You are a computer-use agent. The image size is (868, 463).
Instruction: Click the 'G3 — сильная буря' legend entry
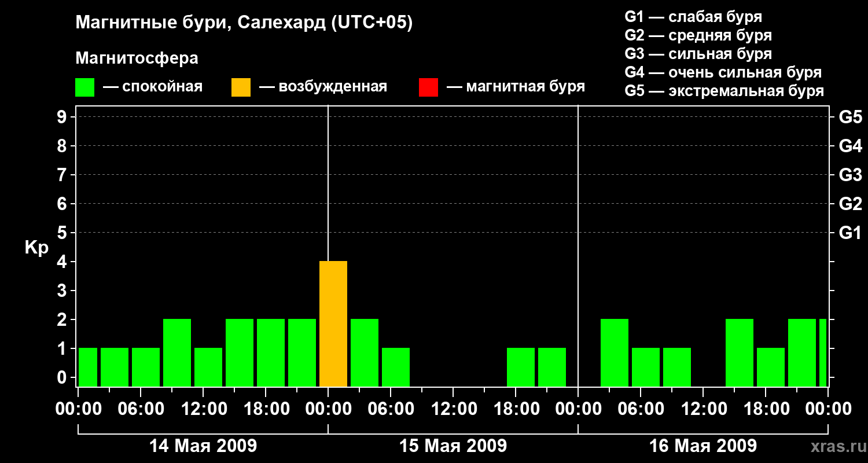tap(698, 54)
